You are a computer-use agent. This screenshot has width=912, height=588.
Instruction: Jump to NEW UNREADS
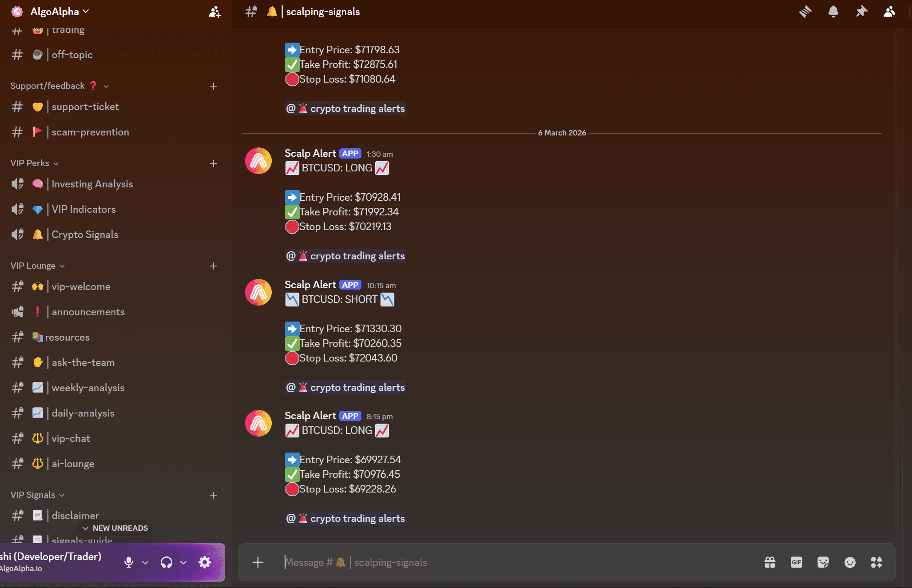pos(115,528)
